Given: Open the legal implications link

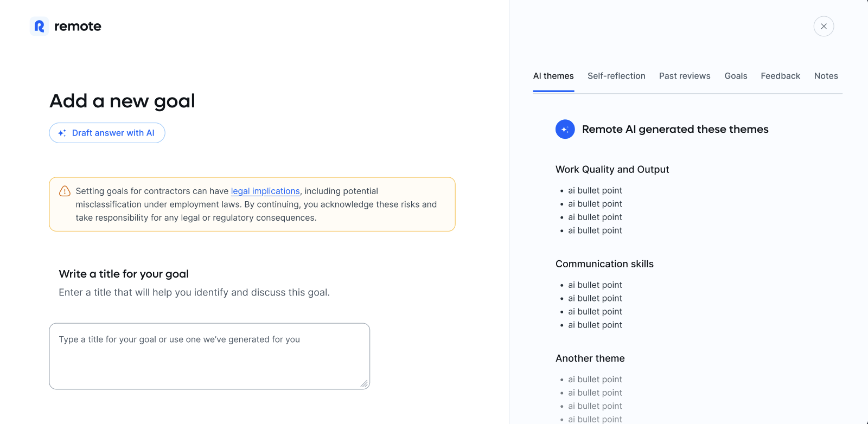Looking at the screenshot, I should pyautogui.click(x=265, y=191).
